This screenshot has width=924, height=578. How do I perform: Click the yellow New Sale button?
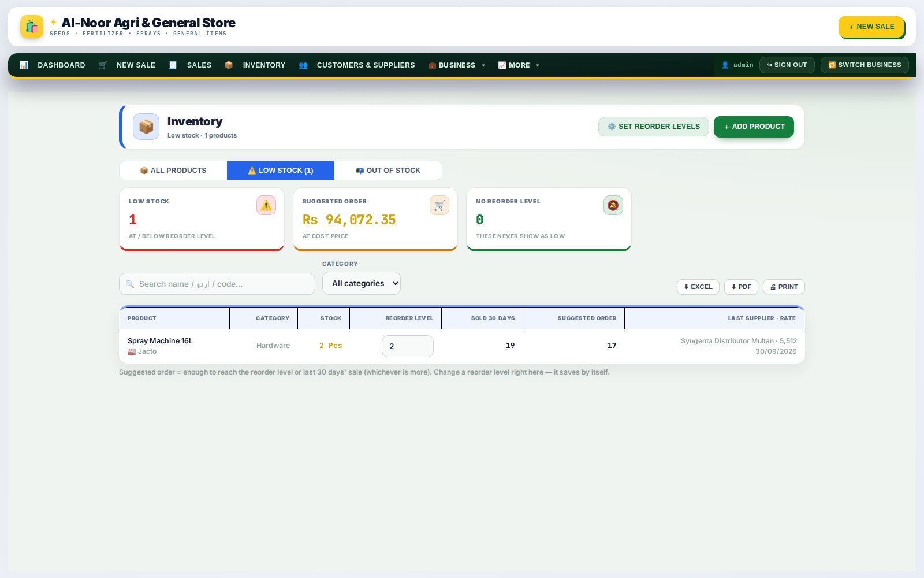(x=871, y=27)
